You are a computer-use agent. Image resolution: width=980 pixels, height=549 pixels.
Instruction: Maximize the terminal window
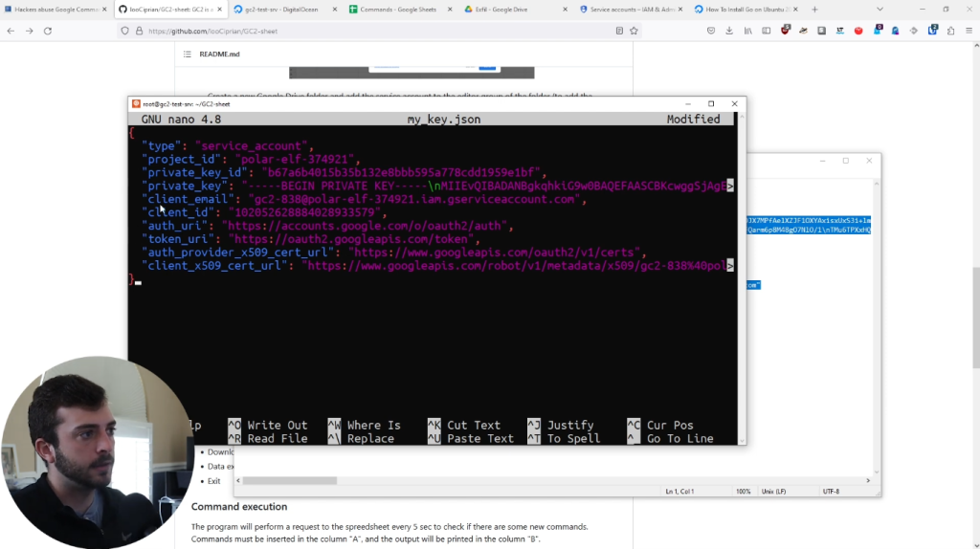(711, 103)
